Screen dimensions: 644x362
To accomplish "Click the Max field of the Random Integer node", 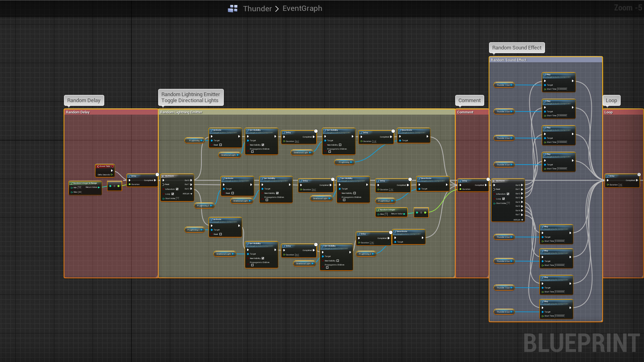I will tap(386, 214).
